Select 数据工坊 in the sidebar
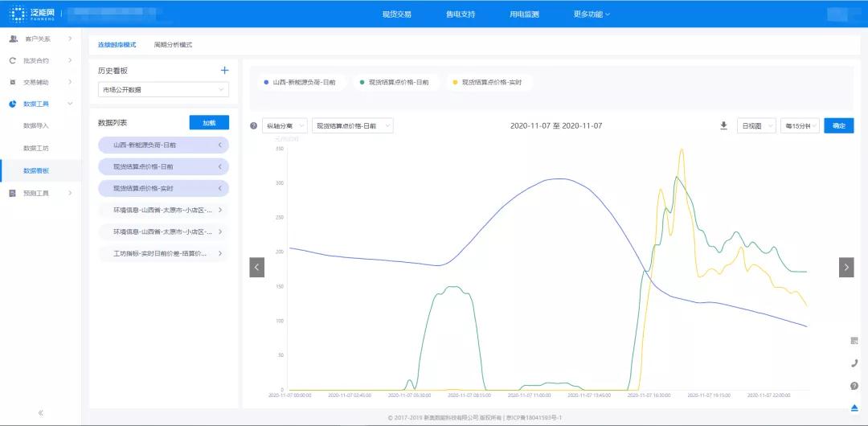 pos(36,148)
